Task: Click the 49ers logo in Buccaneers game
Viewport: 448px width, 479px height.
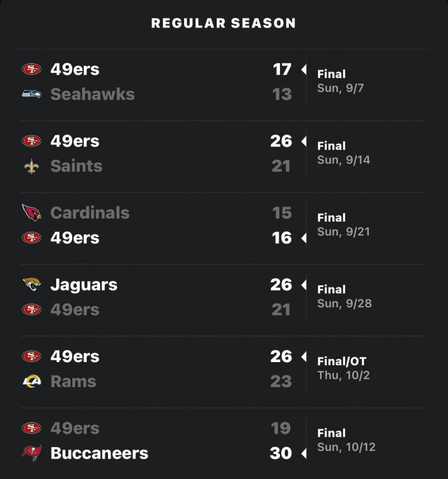Action: pyautogui.click(x=31, y=429)
